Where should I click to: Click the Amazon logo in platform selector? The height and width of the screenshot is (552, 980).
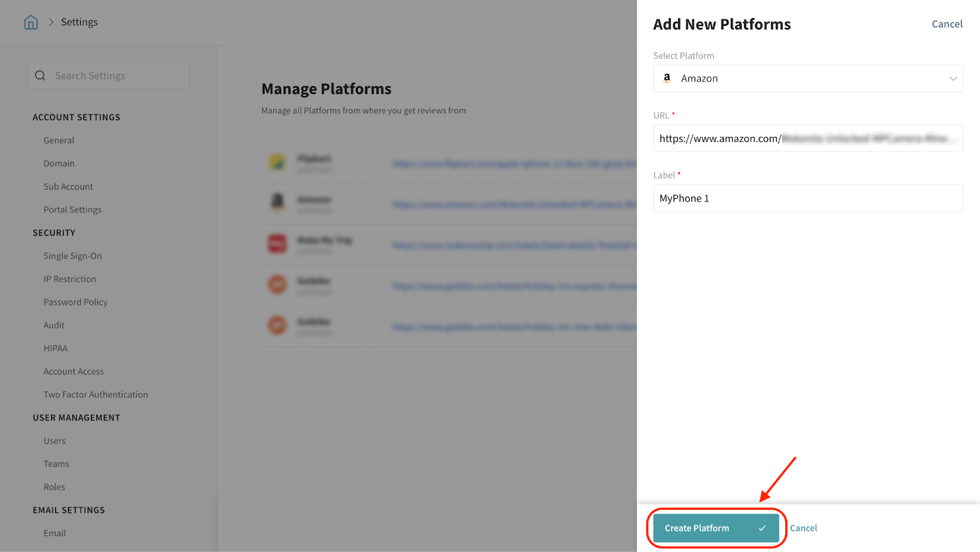point(667,78)
